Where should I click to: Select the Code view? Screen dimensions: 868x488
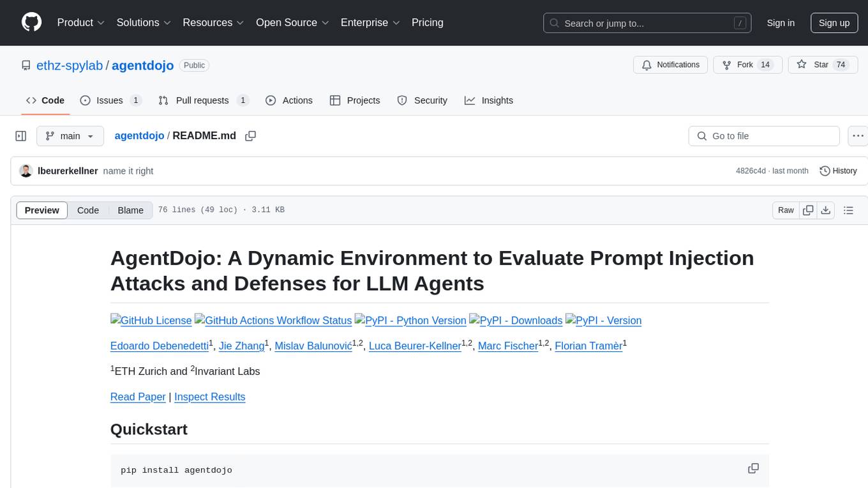tap(88, 210)
